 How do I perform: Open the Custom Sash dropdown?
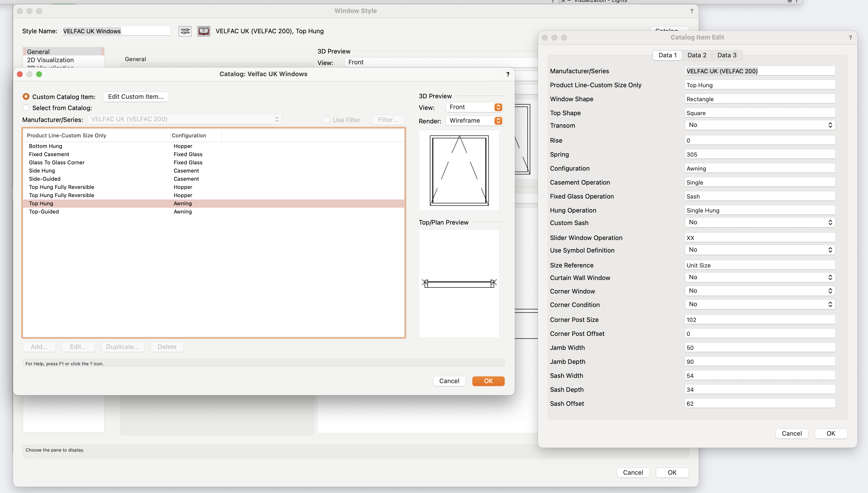[759, 222]
